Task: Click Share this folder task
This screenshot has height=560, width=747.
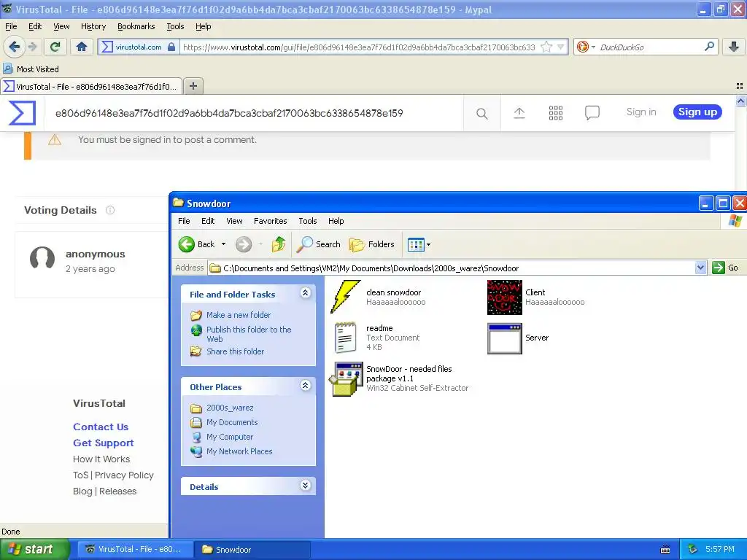Action: pos(236,351)
